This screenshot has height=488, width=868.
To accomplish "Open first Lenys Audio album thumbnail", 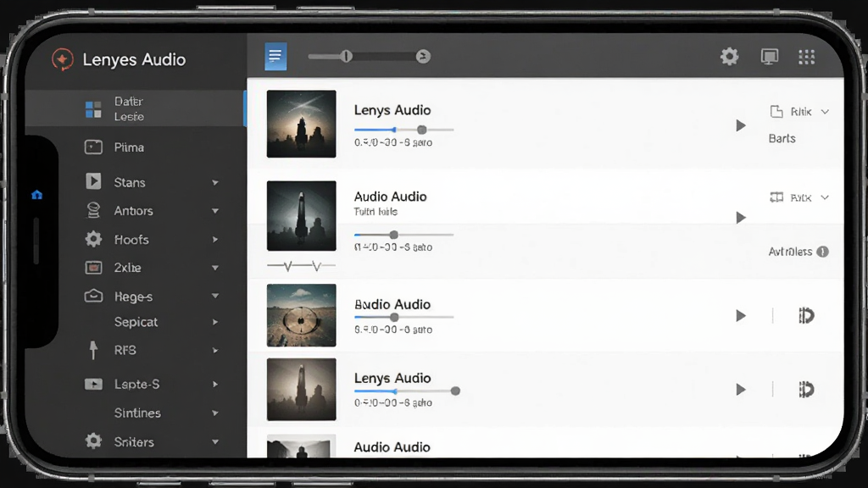I will pyautogui.click(x=301, y=124).
